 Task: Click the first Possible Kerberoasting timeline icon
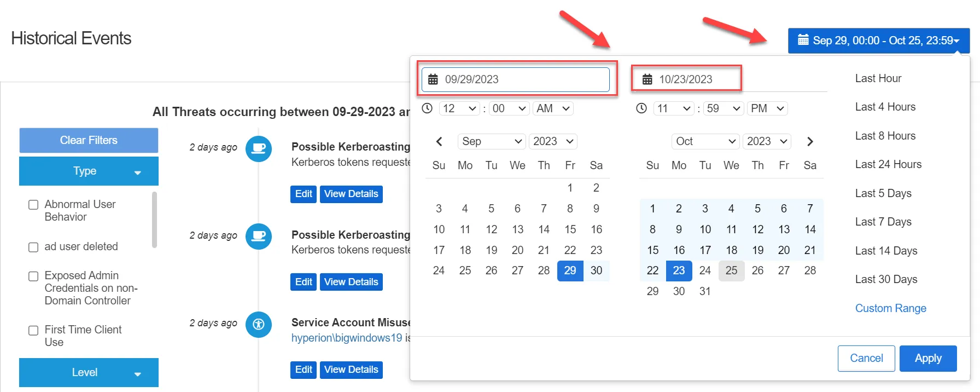(x=259, y=148)
